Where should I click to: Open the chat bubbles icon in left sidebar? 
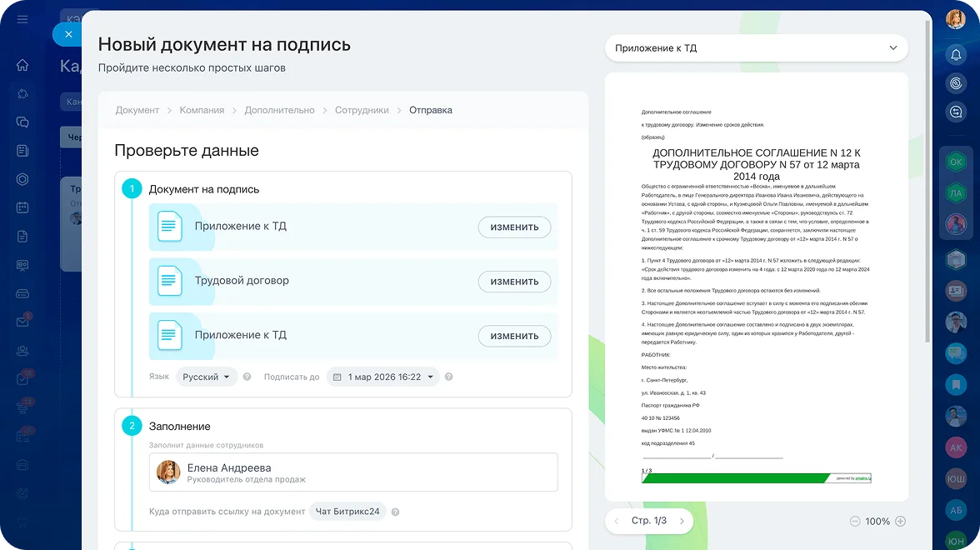click(x=22, y=122)
